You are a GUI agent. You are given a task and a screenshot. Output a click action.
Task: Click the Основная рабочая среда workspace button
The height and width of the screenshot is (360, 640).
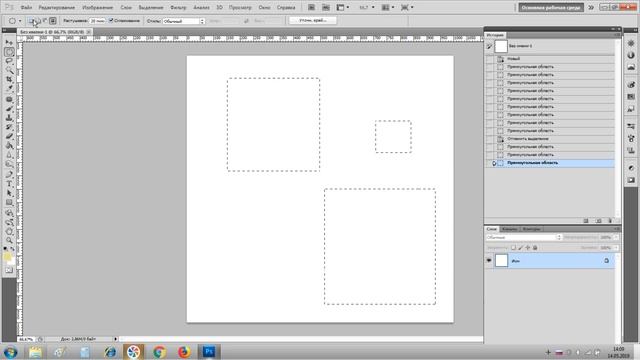pyautogui.click(x=551, y=7)
